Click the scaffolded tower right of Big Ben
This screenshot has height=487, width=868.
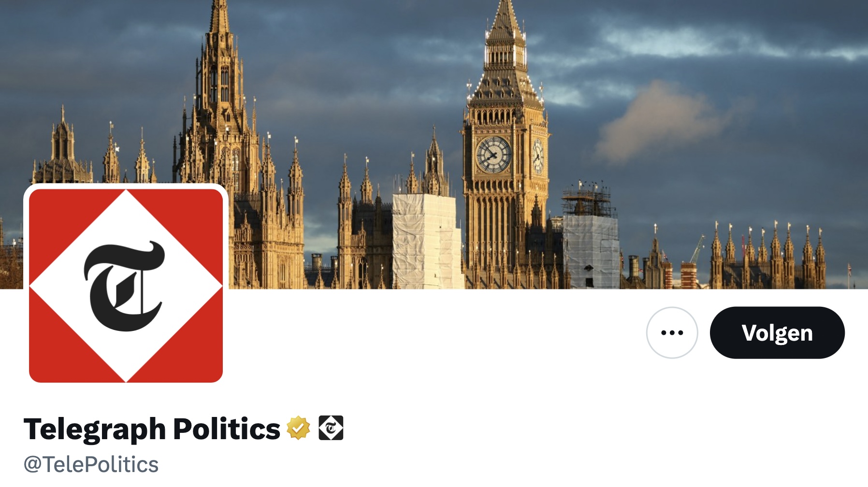pos(590,237)
